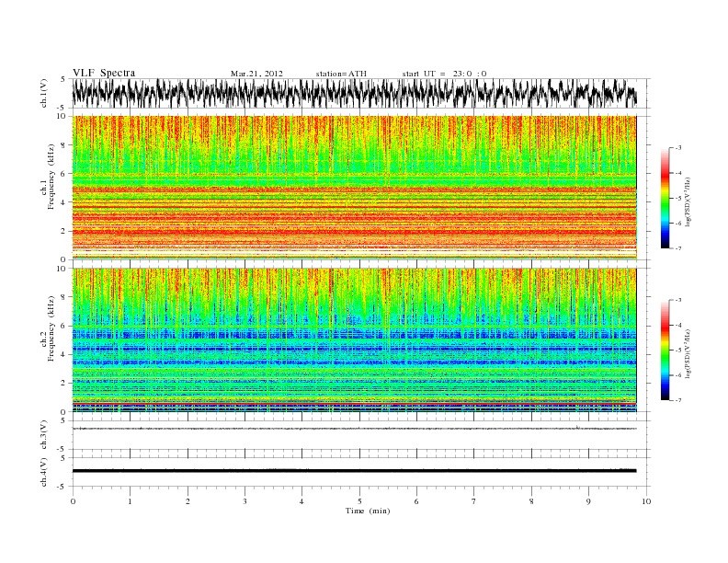Click the '9' tick label on the time axis
Image resolution: width=728 pixels, height=563 pixels.
(588, 501)
